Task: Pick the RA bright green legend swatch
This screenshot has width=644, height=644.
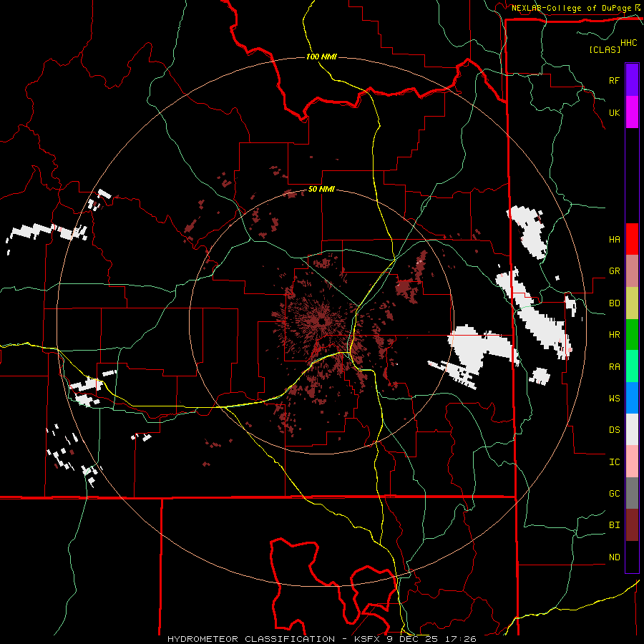Action: pyautogui.click(x=632, y=366)
